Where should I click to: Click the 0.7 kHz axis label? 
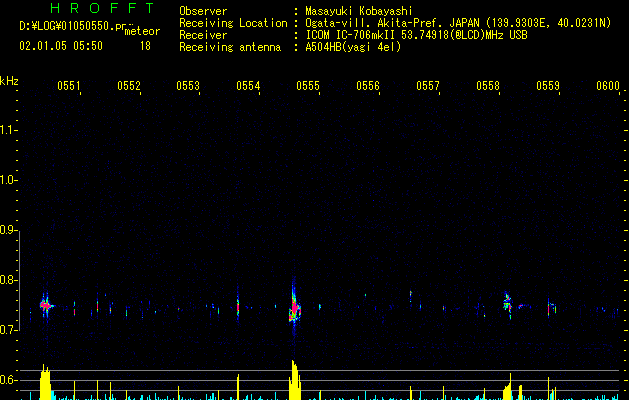point(8,330)
